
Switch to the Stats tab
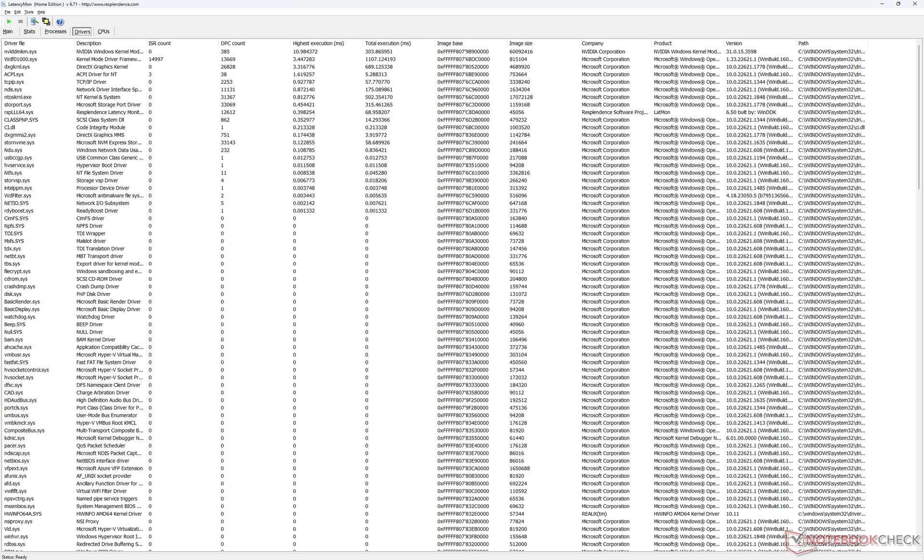pyautogui.click(x=29, y=32)
